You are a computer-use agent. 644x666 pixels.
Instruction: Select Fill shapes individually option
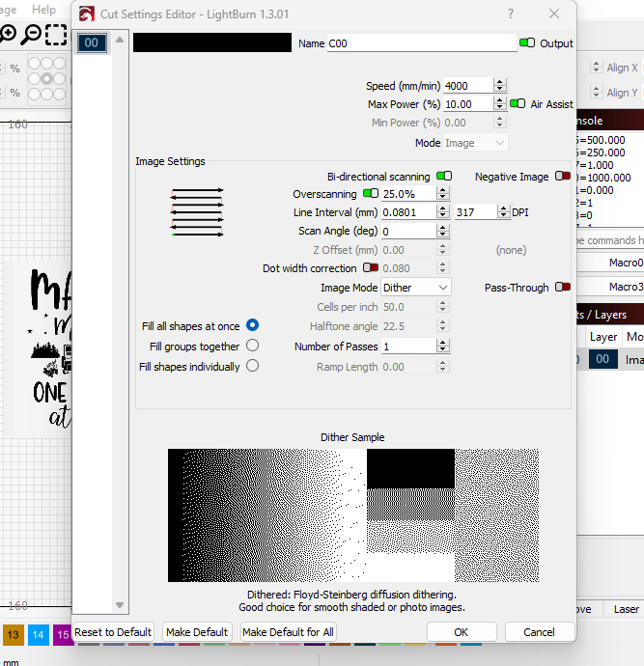click(252, 366)
